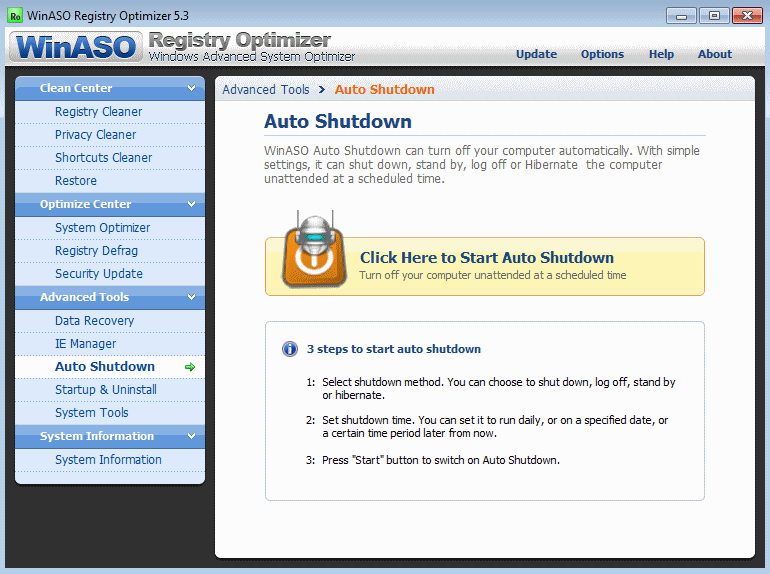This screenshot has height=574, width=770.
Task: Maximize the WinASO window
Action: (x=714, y=16)
